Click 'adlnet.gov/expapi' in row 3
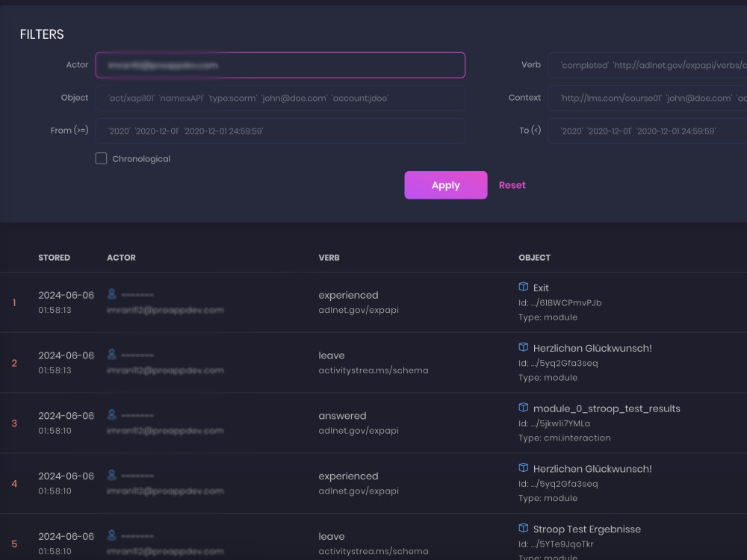Viewport: 747px width, 560px height. [359, 431]
